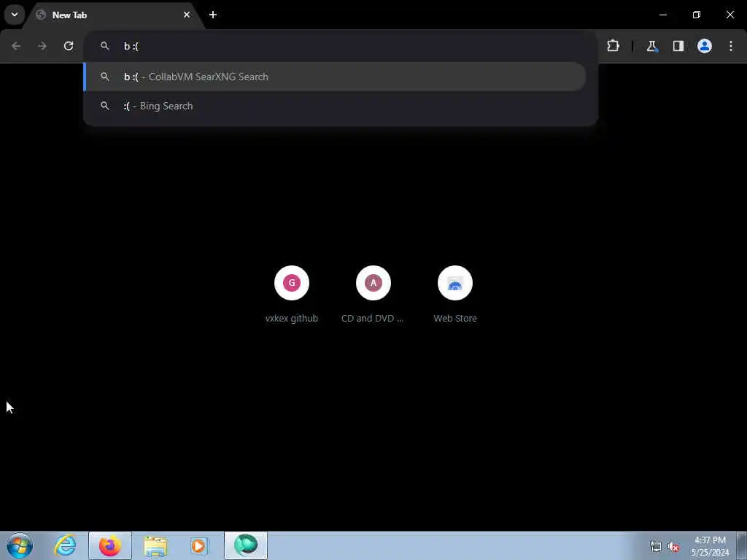Click the browser back arrow

click(16, 46)
